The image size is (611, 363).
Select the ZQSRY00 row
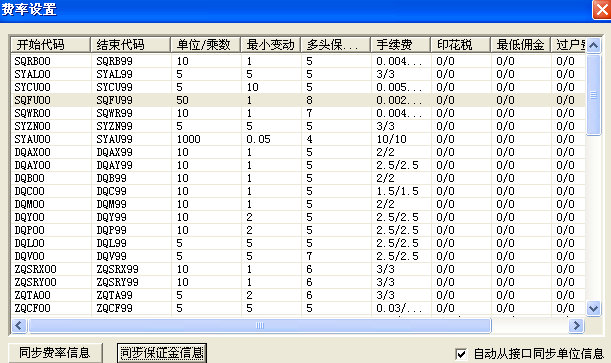[x=298, y=282]
